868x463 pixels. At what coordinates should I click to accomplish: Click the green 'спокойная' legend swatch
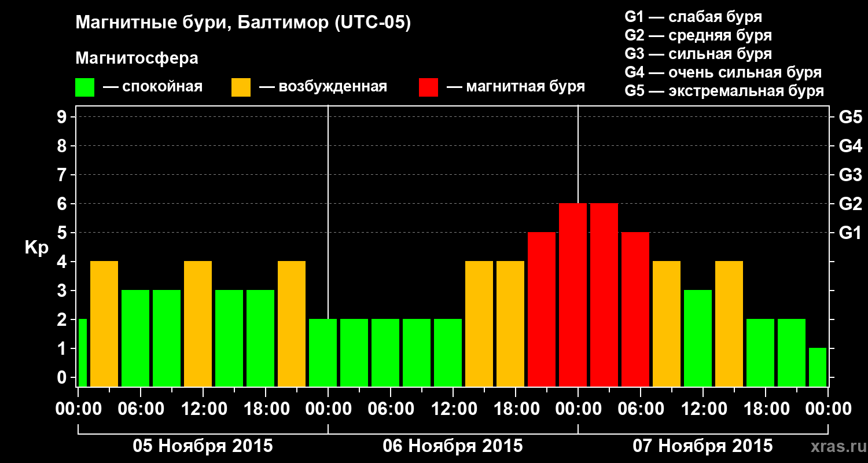pyautogui.click(x=85, y=87)
